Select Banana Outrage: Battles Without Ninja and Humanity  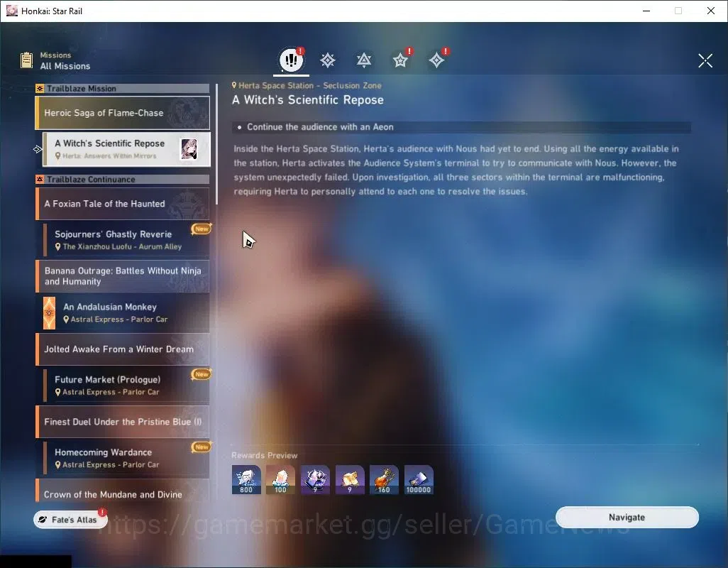pyautogui.click(x=123, y=276)
